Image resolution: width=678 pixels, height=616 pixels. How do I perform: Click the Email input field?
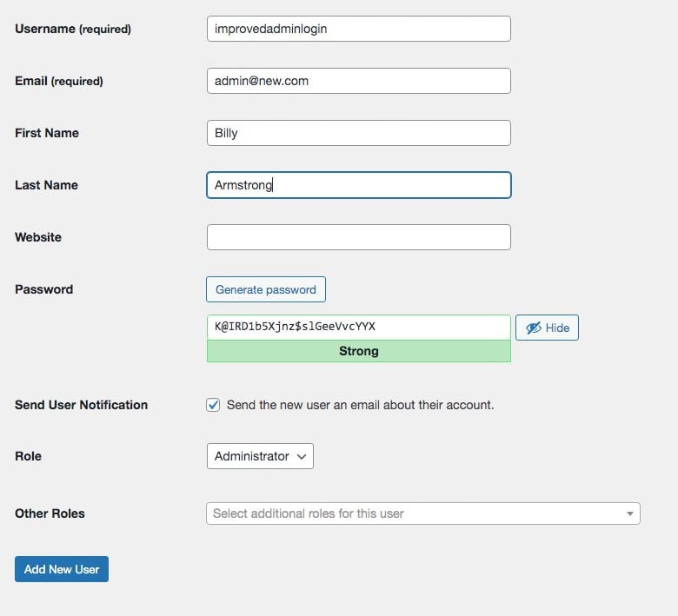[358, 81]
